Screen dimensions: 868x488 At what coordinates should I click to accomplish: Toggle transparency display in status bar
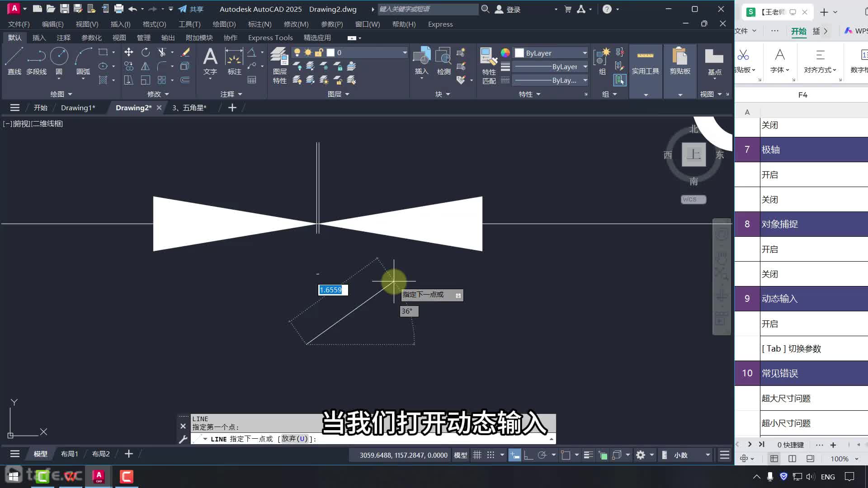click(x=603, y=455)
